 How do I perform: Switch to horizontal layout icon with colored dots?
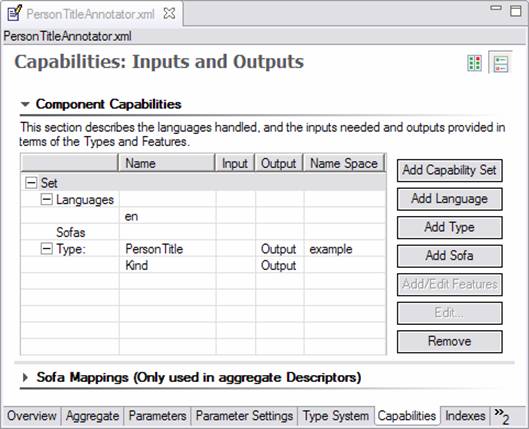click(x=474, y=63)
